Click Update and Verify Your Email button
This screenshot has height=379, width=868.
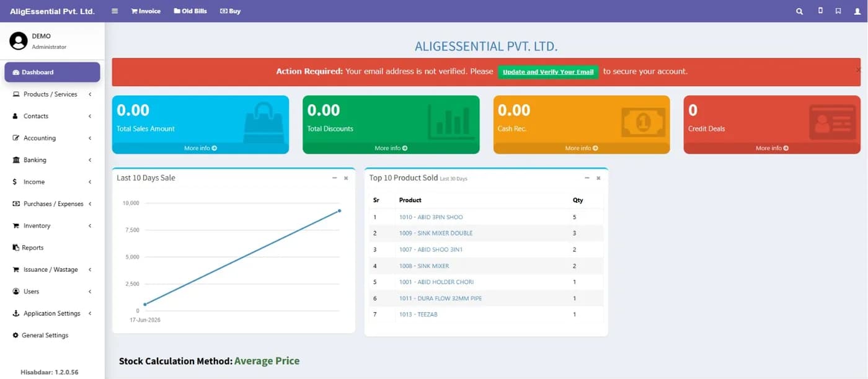click(548, 72)
